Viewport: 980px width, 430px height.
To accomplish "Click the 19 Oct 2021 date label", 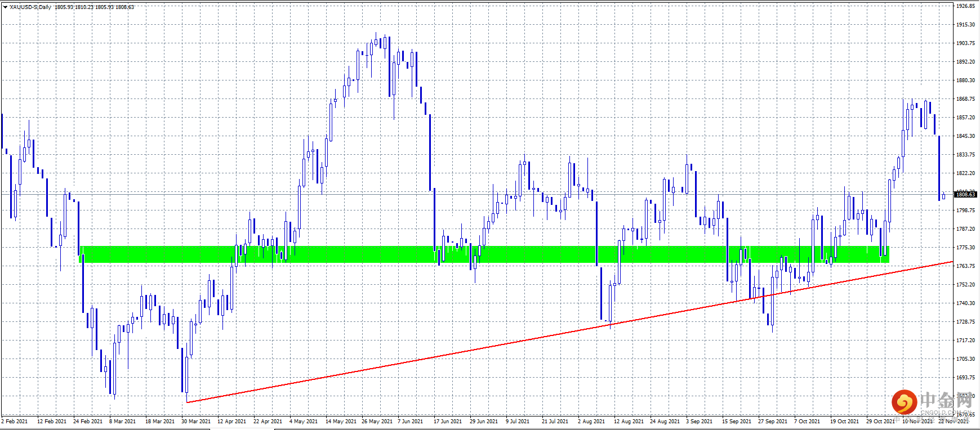I will (845, 422).
